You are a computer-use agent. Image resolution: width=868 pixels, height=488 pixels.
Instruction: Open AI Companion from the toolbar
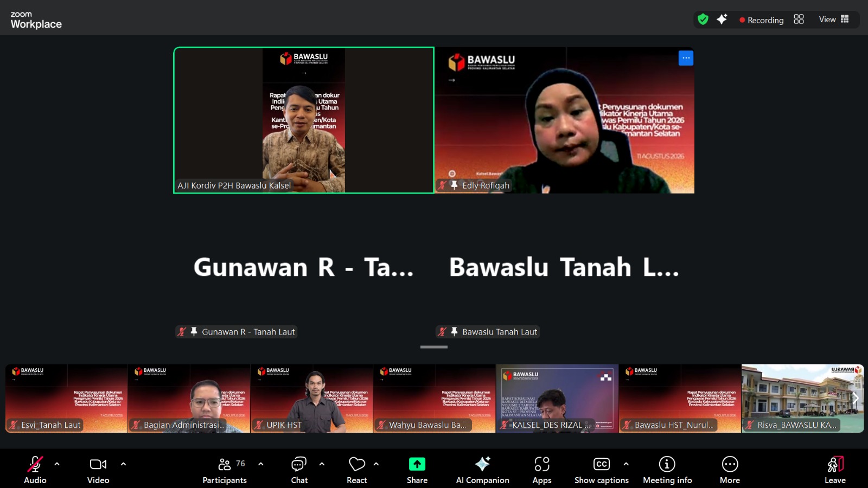(482, 470)
